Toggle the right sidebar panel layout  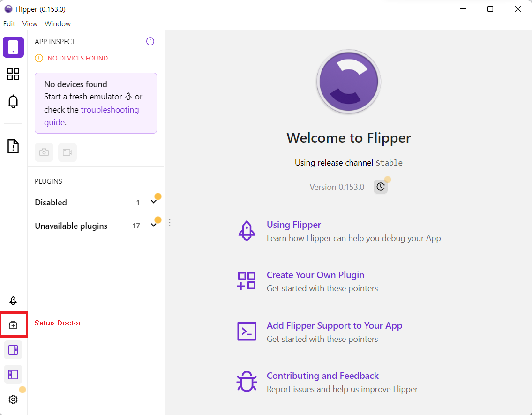point(13,349)
